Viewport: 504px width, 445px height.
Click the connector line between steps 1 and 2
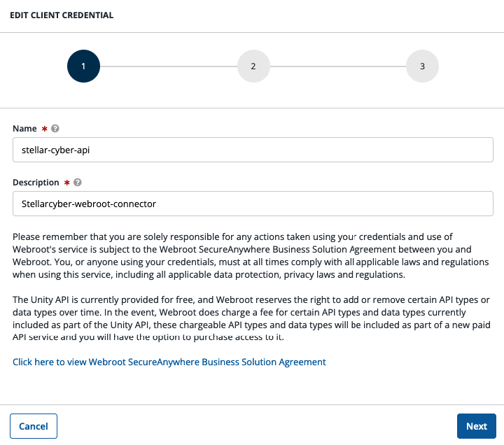click(168, 66)
